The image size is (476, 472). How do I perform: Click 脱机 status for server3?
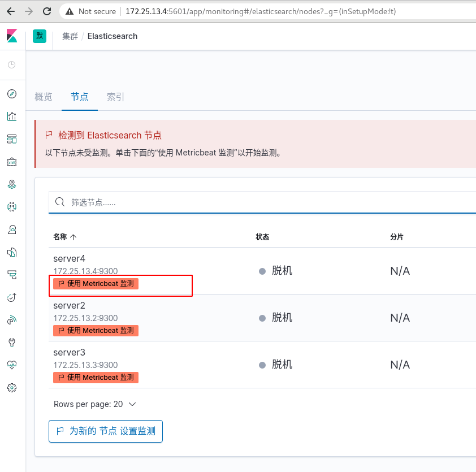[x=282, y=365]
